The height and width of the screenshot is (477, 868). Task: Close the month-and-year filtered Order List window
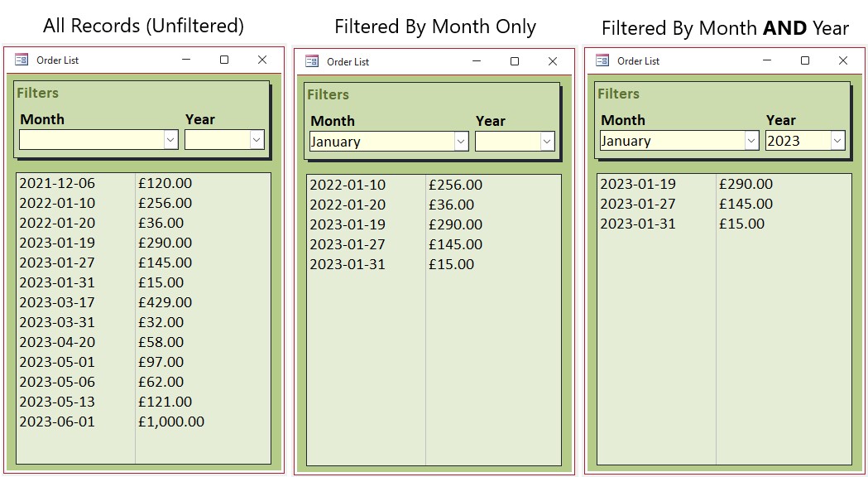pos(843,60)
